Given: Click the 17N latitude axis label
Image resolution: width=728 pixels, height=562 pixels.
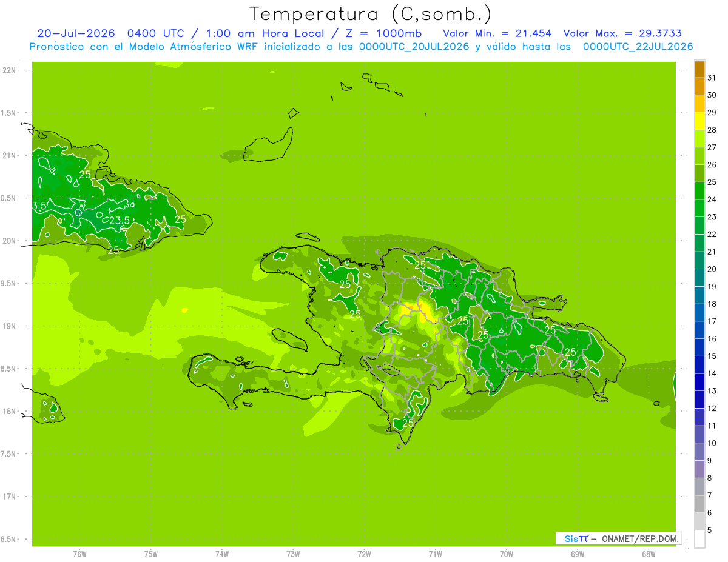Looking at the screenshot, I should click(x=8, y=496).
